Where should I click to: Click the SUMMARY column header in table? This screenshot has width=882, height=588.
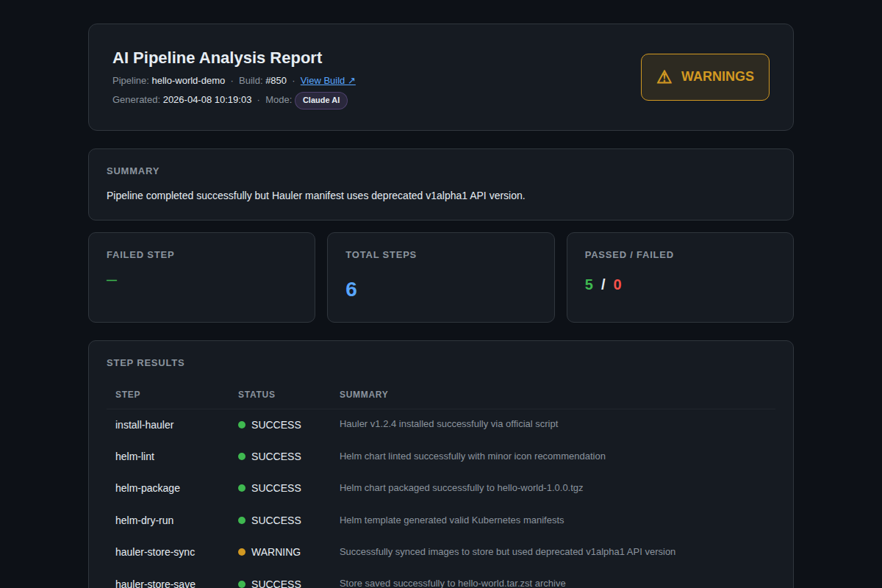[364, 395]
